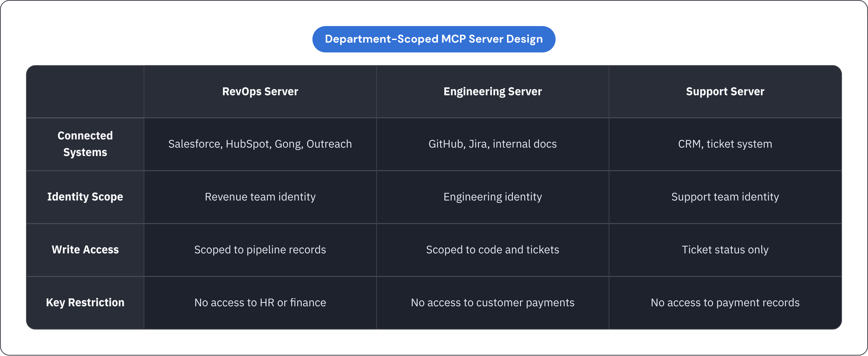Select the Support Server column header
868x356 pixels.
(725, 92)
